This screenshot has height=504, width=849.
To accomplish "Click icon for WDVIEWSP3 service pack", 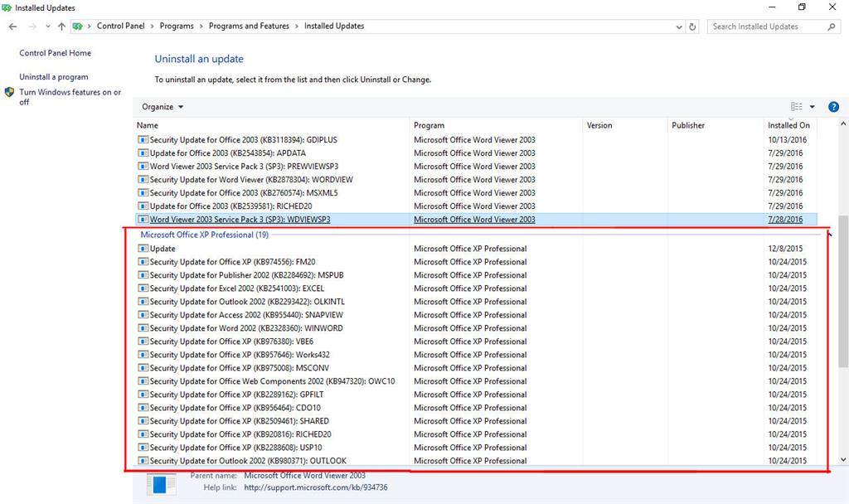I will 143,219.
